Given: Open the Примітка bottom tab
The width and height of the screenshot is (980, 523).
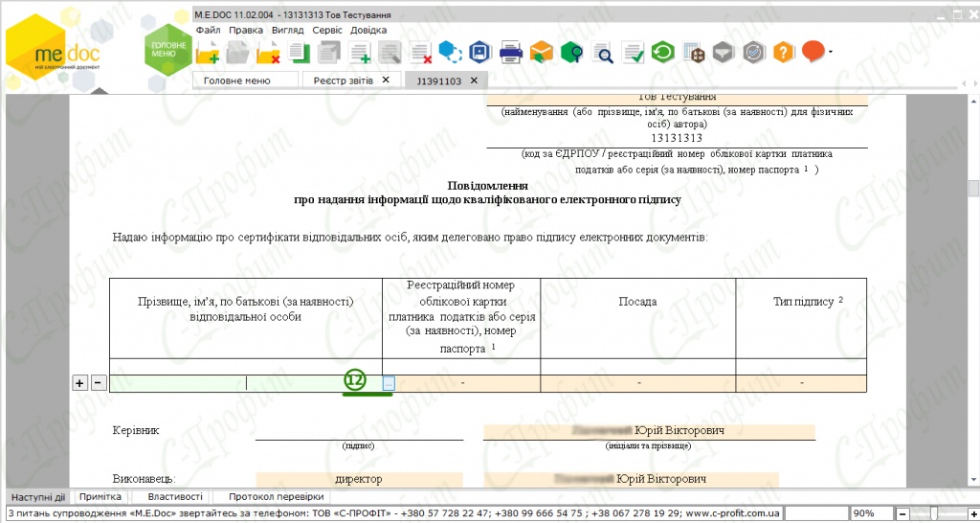Looking at the screenshot, I should point(100,497).
